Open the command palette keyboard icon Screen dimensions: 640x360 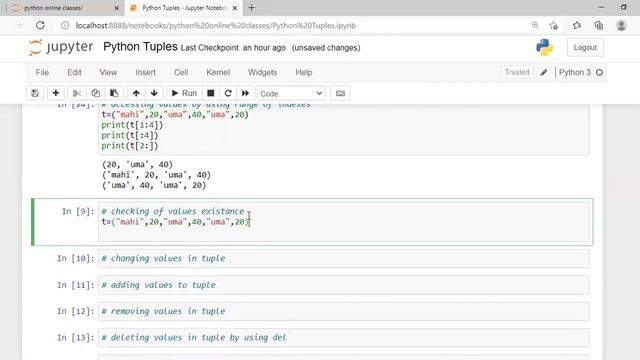[340, 93]
